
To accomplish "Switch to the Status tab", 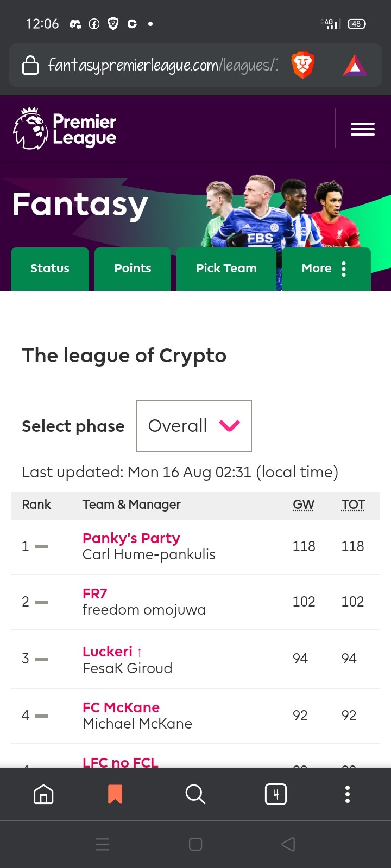I will pos(50,269).
